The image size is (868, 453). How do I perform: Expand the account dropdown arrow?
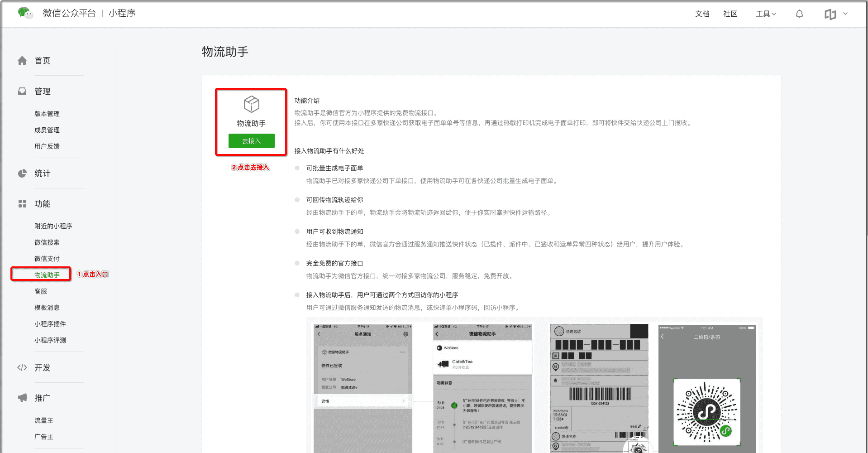coord(845,14)
